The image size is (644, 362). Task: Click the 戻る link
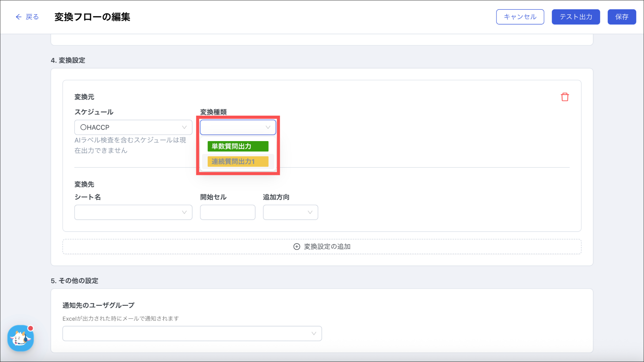32,17
